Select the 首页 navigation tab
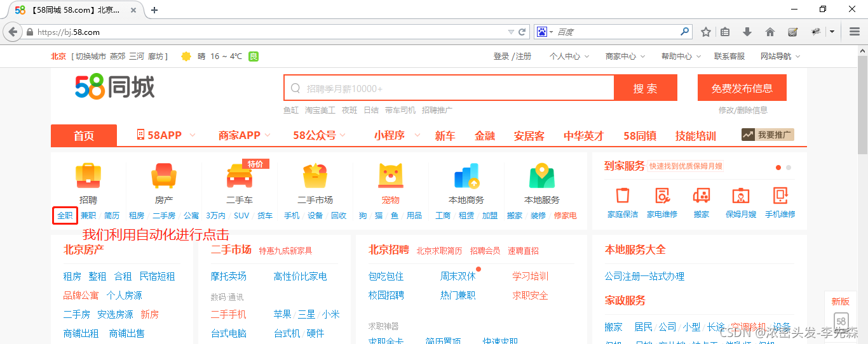 pyautogui.click(x=84, y=135)
